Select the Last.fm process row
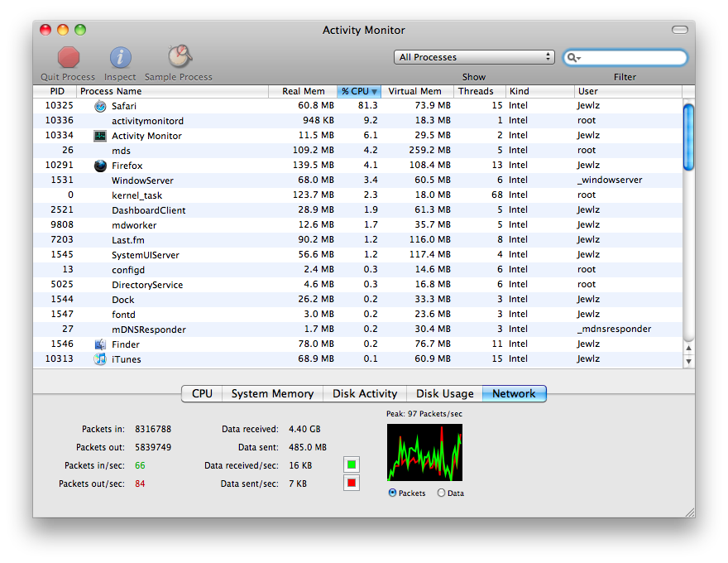Image resolution: width=728 pixels, height=563 pixels. (358, 240)
